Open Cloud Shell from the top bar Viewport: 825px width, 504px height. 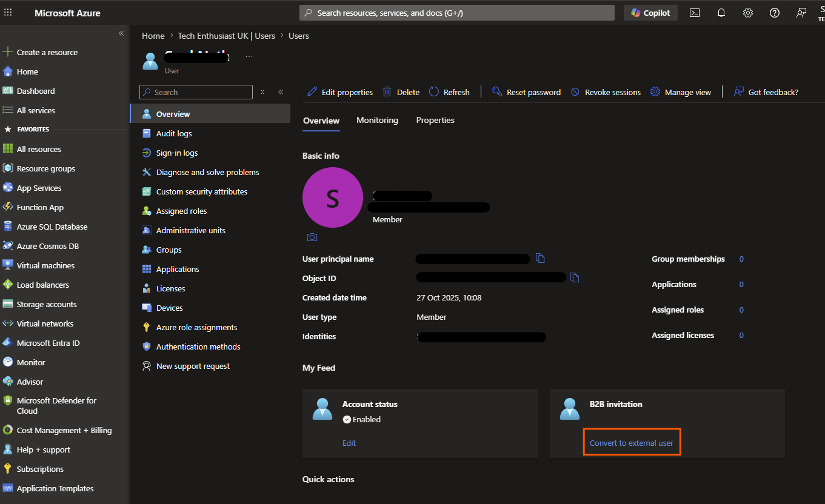point(695,13)
